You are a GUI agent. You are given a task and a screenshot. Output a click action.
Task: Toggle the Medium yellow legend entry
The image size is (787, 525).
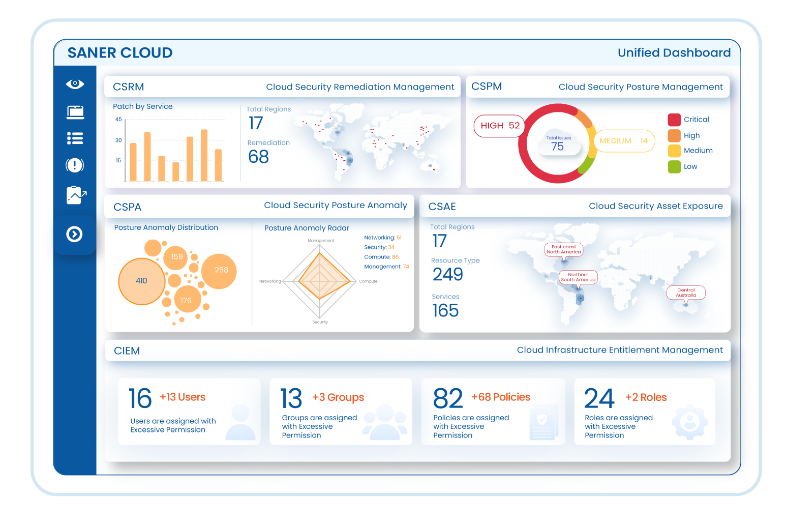[674, 151]
